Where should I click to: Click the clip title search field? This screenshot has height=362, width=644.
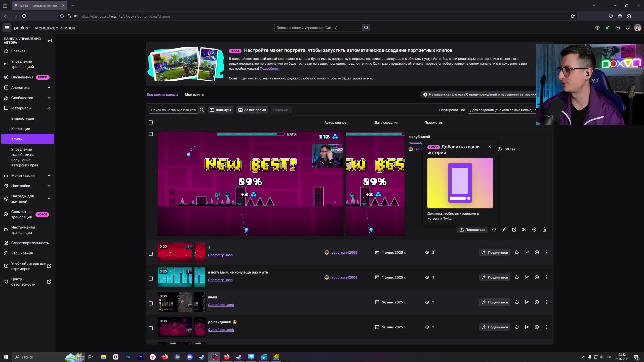click(x=173, y=110)
